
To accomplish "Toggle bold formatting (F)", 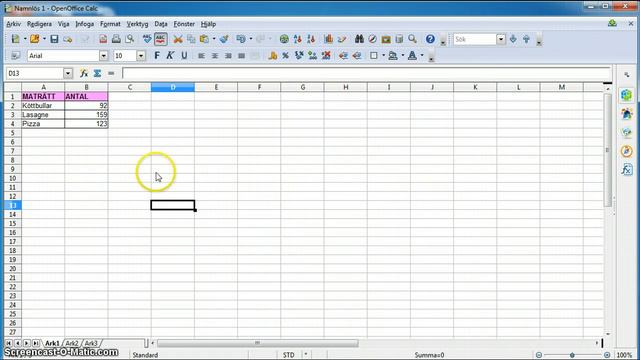I will click(x=157, y=56).
